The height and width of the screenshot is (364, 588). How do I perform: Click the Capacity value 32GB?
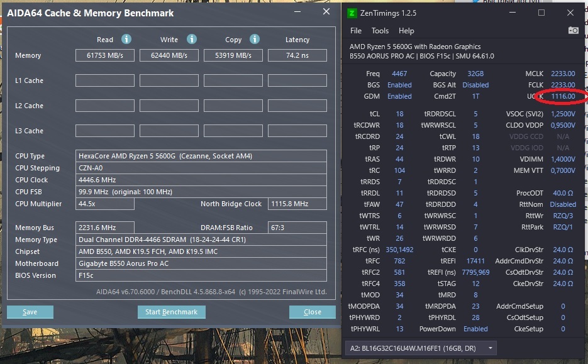coord(475,74)
